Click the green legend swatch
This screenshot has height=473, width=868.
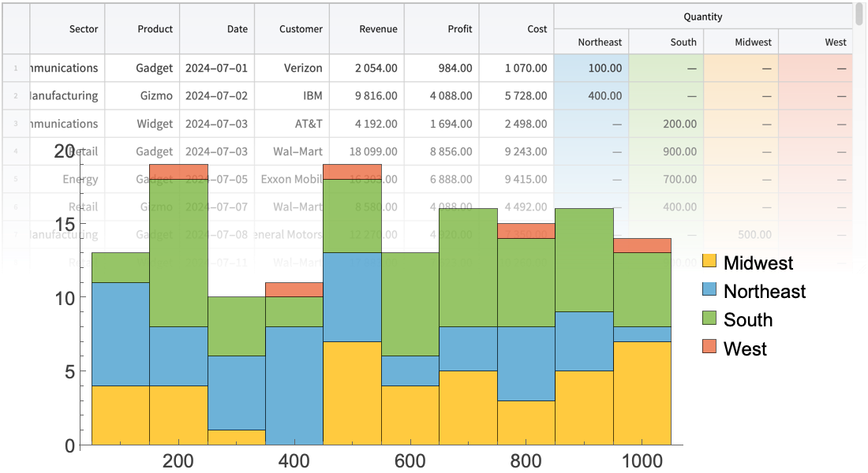pyautogui.click(x=709, y=318)
